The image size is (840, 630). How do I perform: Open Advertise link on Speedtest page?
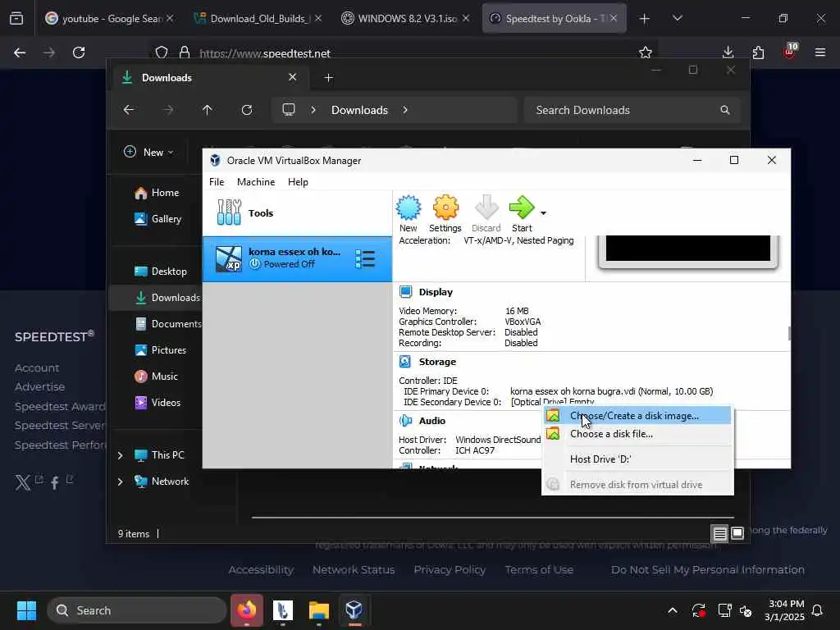[x=39, y=387]
